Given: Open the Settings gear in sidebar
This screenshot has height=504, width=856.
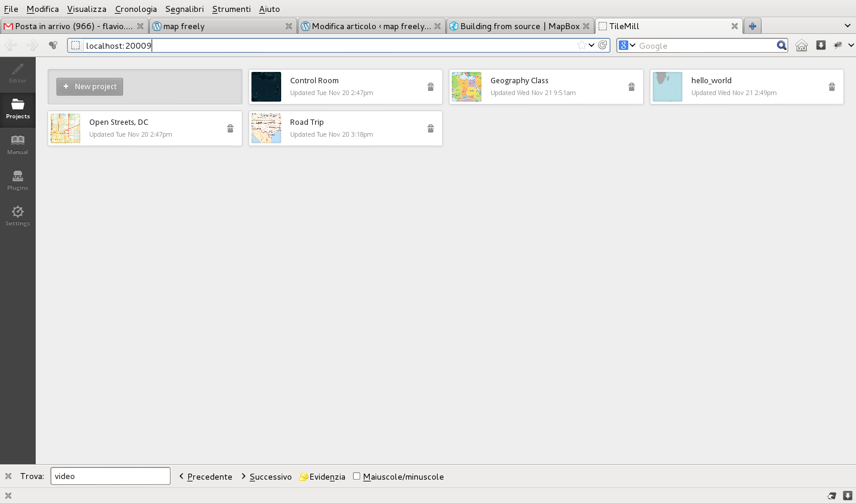Looking at the screenshot, I should (x=18, y=216).
